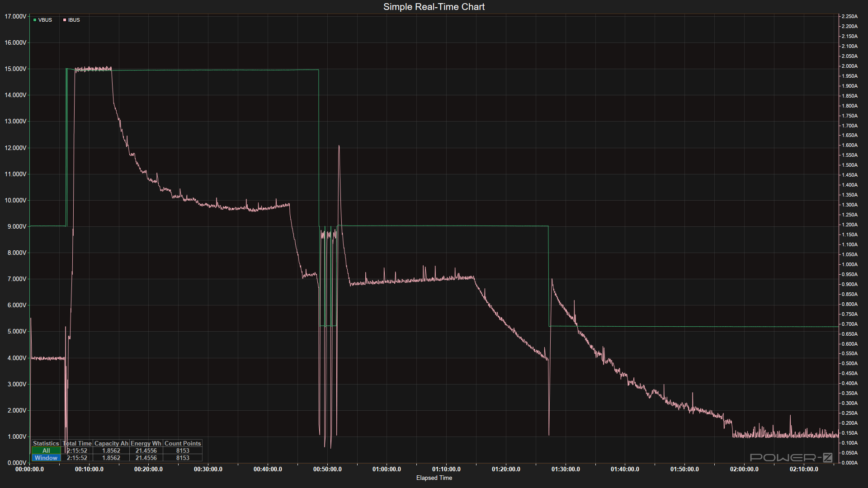Click the 02:00:00.0 time axis tick
This screenshot has width=868, height=488.
pos(744,469)
